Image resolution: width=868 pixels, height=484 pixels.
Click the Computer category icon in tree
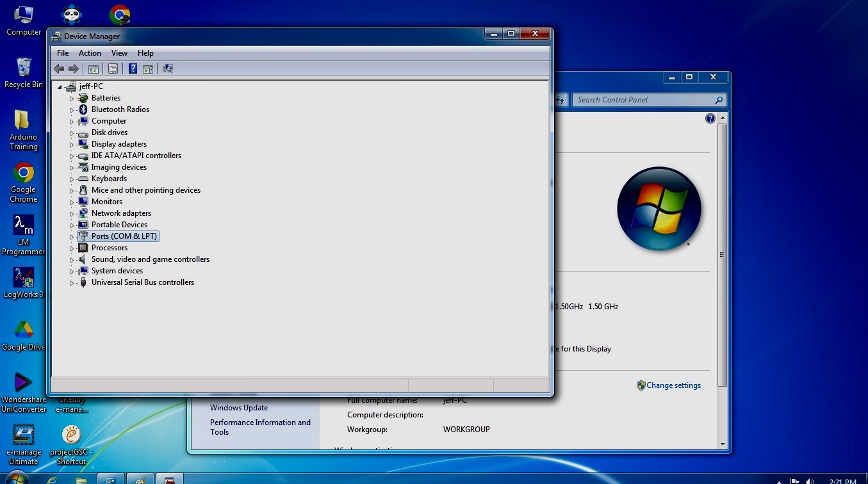tap(83, 121)
